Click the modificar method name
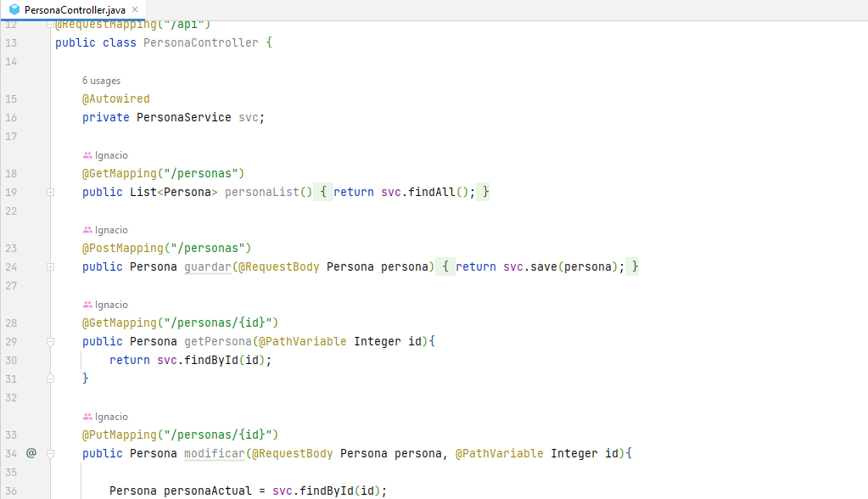 point(214,453)
